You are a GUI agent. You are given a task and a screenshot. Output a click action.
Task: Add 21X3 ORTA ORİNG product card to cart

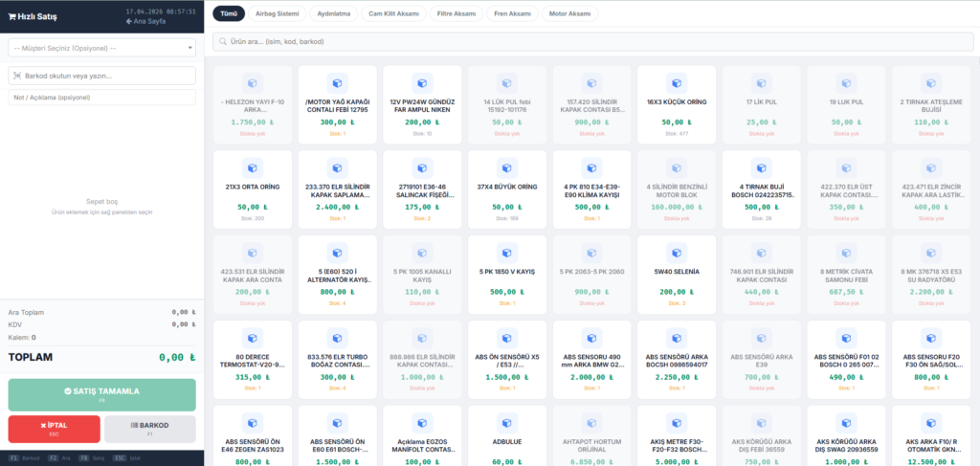251,189
